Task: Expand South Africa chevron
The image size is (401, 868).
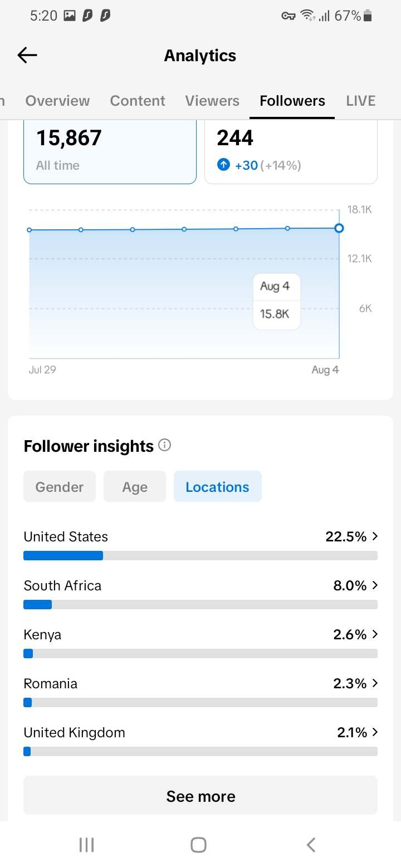Action: 375,585
